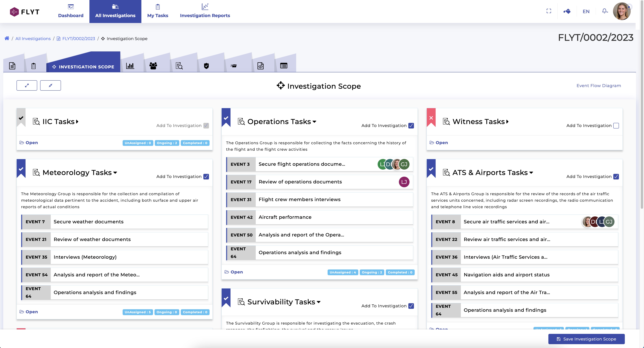Open the Event Flow Diagram link
The width and height of the screenshot is (644, 348).
pyautogui.click(x=599, y=86)
